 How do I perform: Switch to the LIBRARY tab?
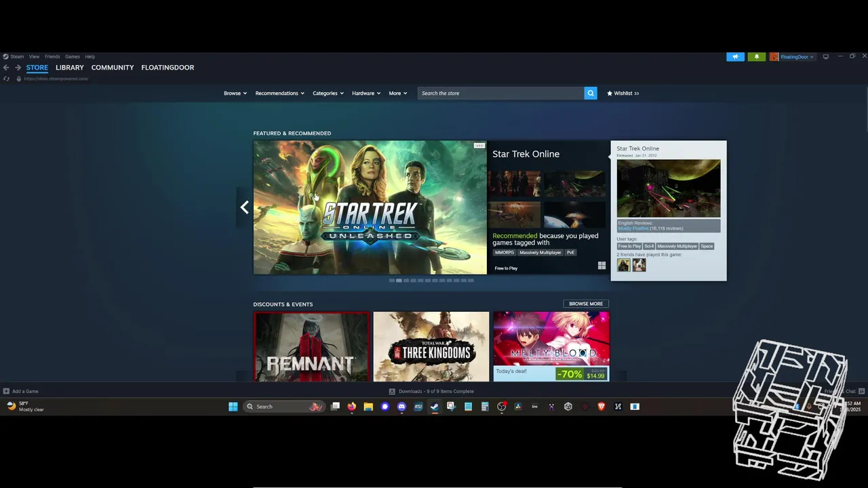coord(70,68)
